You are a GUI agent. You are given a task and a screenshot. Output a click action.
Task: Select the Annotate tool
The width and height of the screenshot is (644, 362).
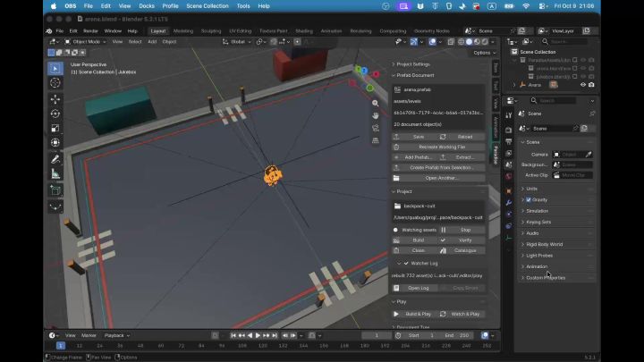(x=55, y=159)
